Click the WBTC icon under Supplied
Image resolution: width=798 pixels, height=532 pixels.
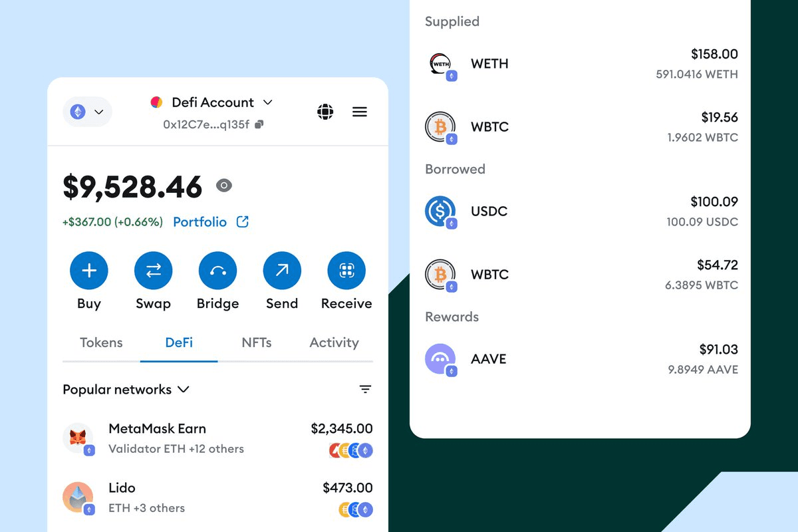(x=440, y=127)
